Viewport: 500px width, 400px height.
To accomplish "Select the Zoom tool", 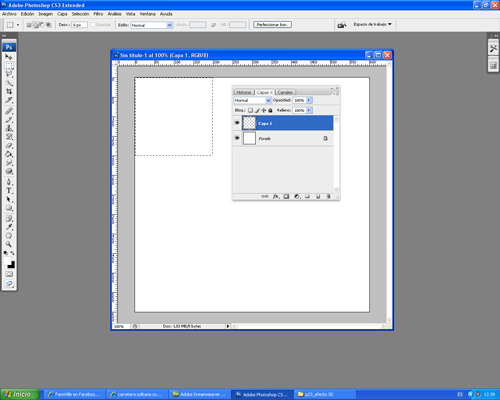I will (x=9, y=245).
